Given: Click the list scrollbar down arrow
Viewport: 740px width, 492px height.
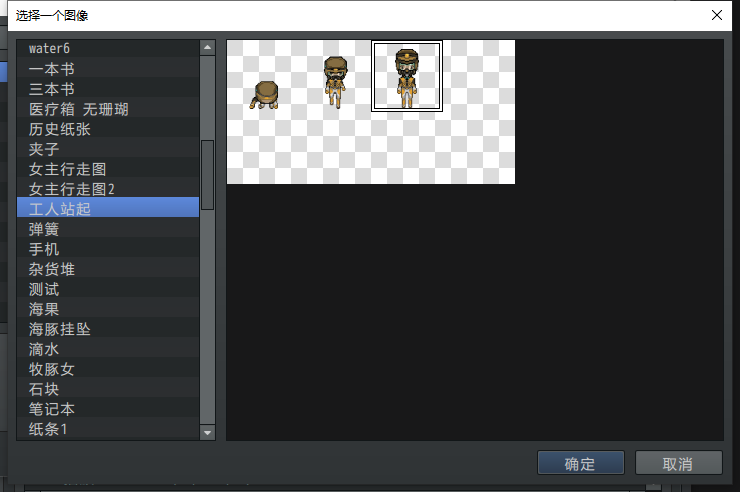Looking at the screenshot, I should tap(207, 432).
